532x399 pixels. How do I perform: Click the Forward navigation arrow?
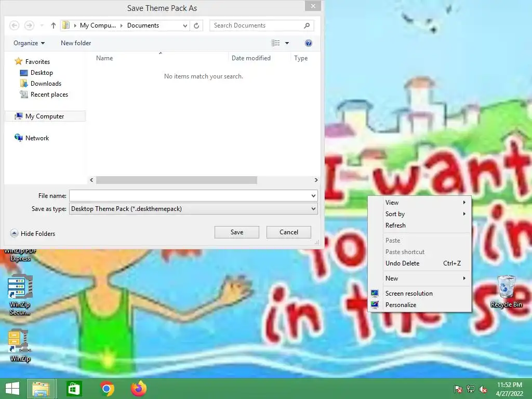click(x=29, y=25)
